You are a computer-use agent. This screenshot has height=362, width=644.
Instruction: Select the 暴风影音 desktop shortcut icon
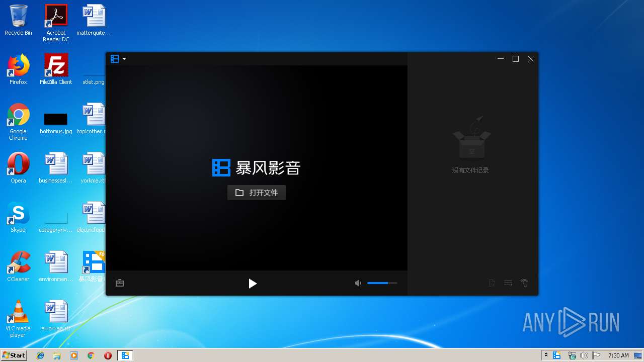pyautogui.click(x=94, y=266)
